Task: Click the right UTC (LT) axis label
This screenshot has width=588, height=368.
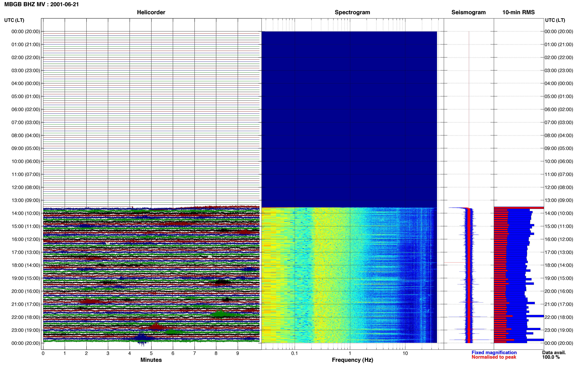Action: pyautogui.click(x=555, y=20)
